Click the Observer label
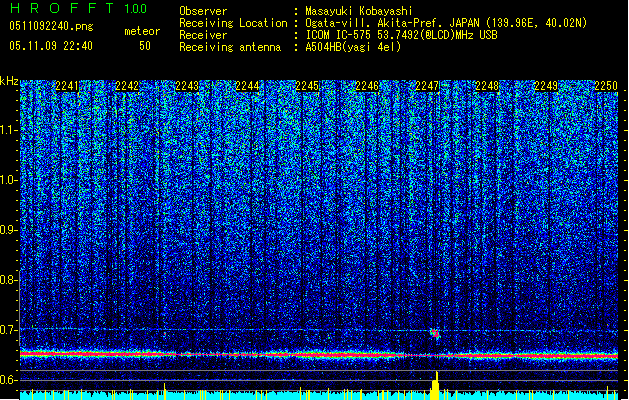Image resolution: width=629 pixels, height=400 pixels. [x=203, y=11]
